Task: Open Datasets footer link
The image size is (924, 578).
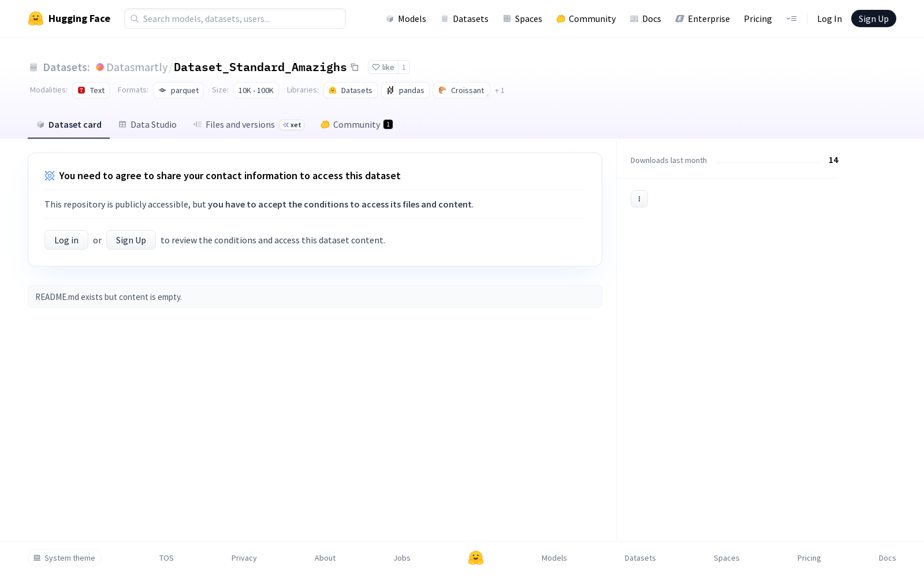Action: pyautogui.click(x=640, y=558)
